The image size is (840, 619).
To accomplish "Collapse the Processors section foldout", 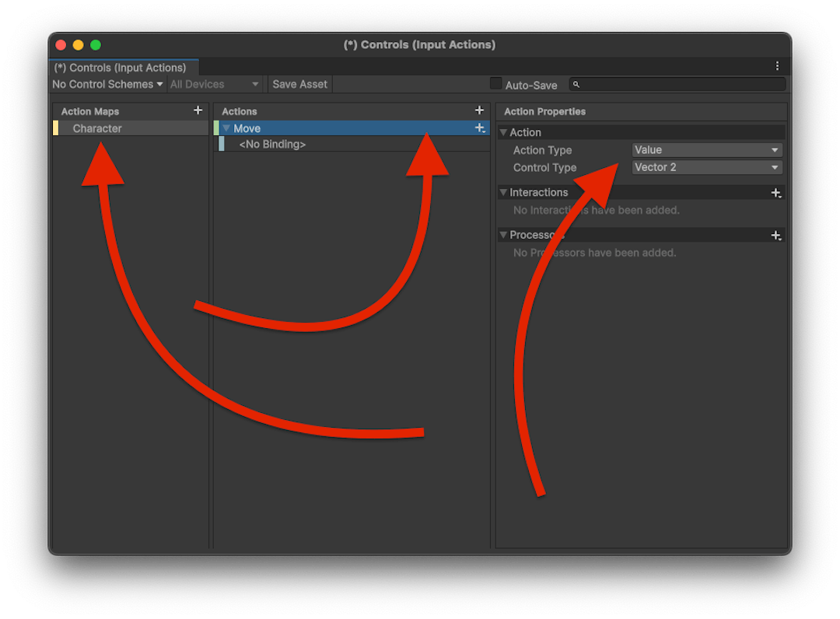I will 503,235.
